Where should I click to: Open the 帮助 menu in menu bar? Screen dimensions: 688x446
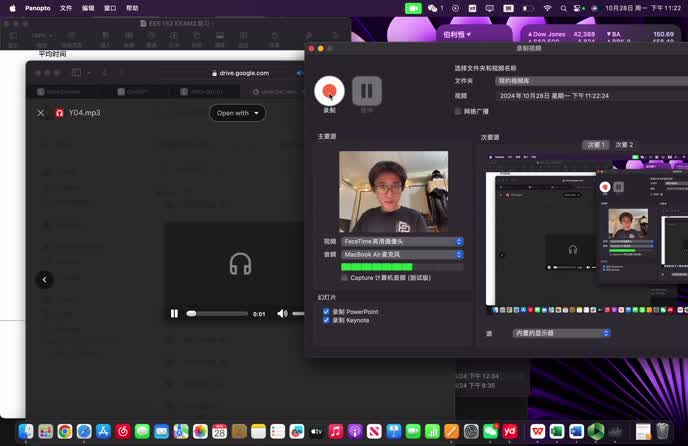point(132,8)
